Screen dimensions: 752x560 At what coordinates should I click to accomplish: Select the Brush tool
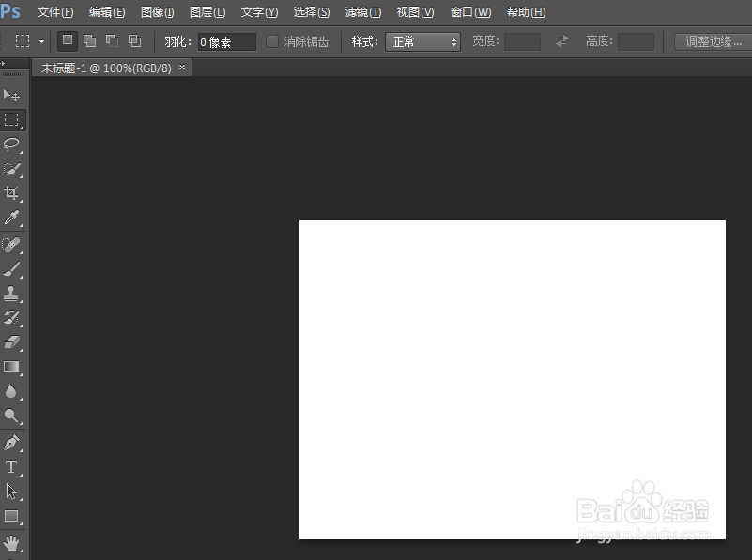(11, 269)
